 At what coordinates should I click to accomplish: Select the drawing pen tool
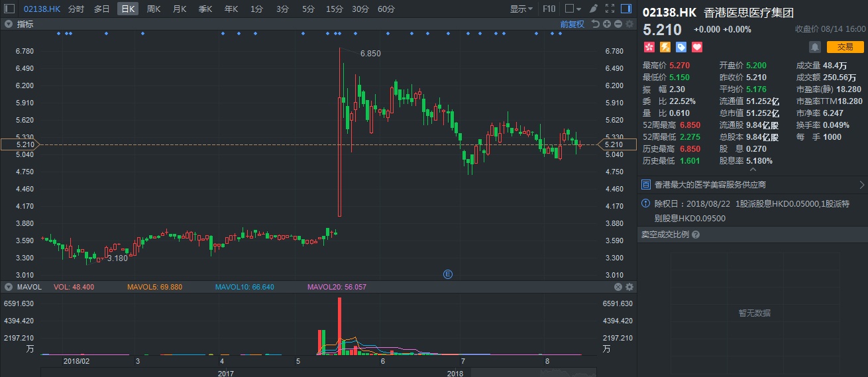(x=593, y=9)
